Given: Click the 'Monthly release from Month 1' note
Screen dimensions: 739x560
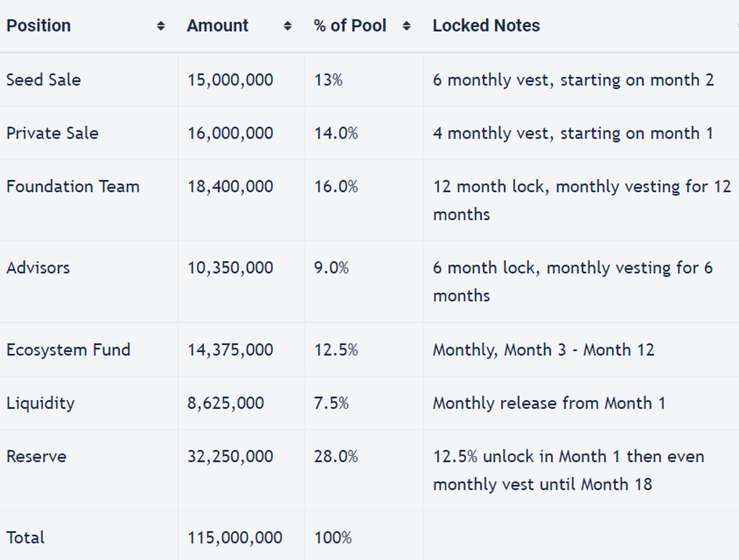Looking at the screenshot, I should coord(549,404).
